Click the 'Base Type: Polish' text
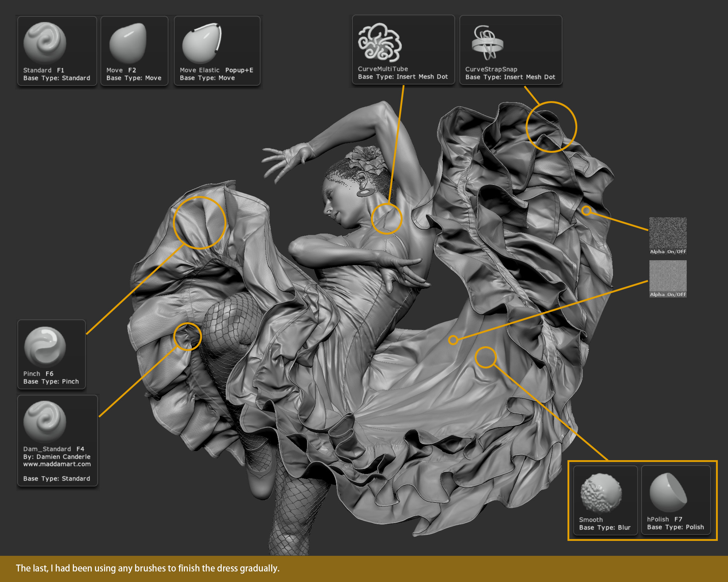This screenshot has width=728, height=582. tap(676, 527)
